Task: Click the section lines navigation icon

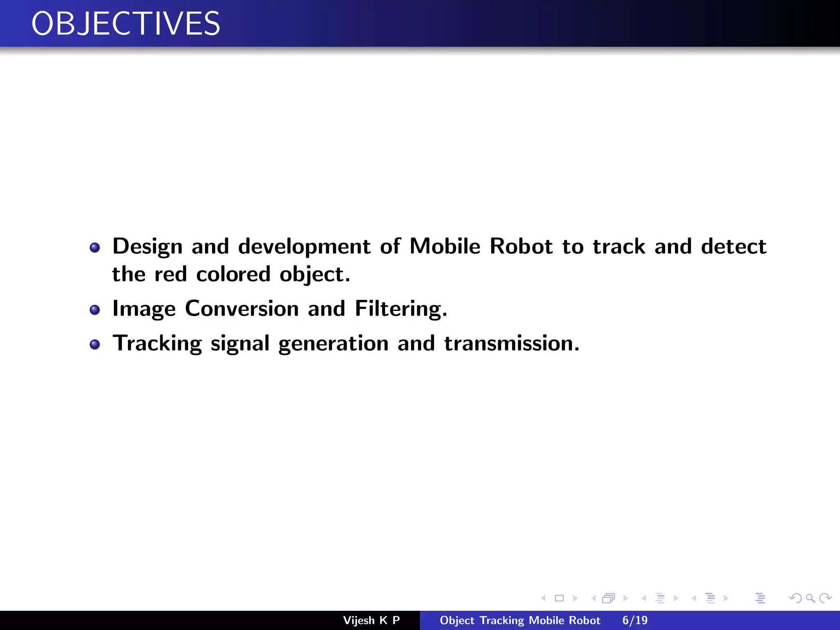Action: tap(710, 598)
